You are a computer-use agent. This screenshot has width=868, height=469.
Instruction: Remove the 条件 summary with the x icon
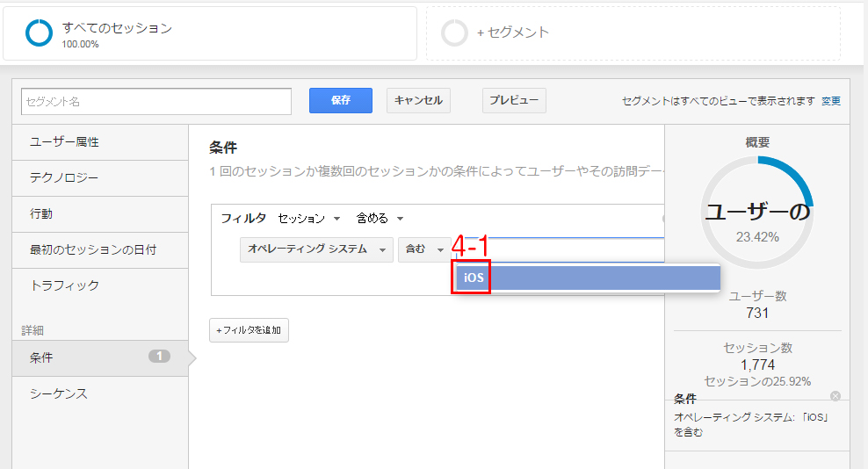click(835, 396)
